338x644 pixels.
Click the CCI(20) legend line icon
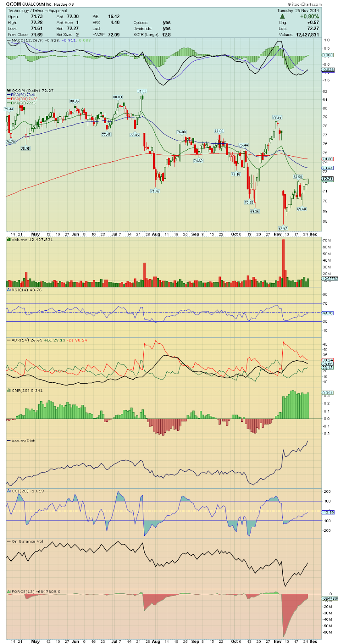tap(9, 491)
